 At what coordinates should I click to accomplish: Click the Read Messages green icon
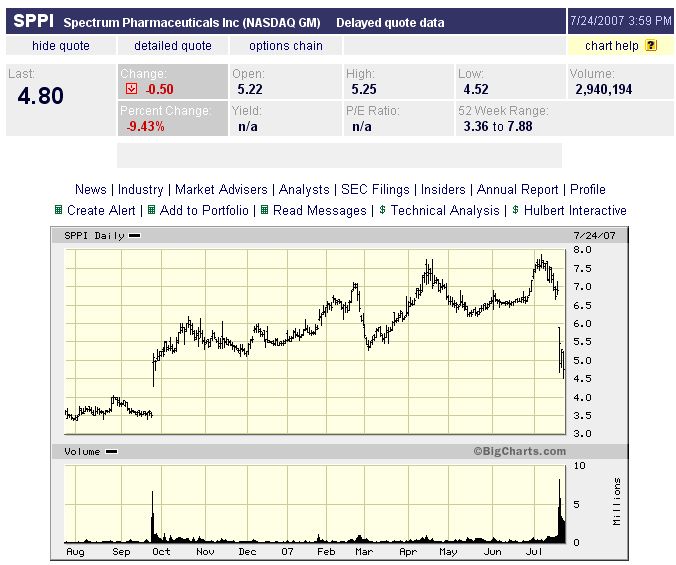coord(265,210)
